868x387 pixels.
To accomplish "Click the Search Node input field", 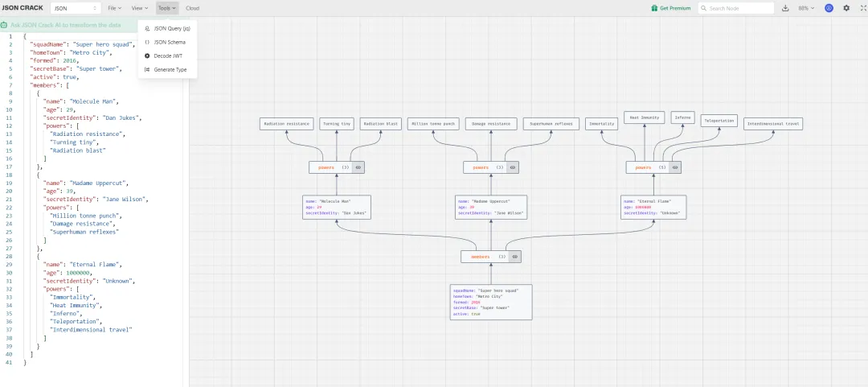I will tap(739, 8).
